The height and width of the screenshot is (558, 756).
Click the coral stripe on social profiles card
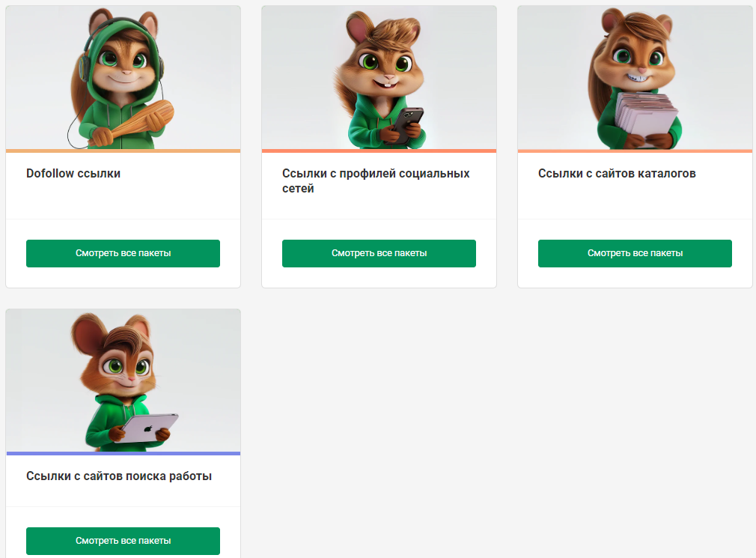tap(379, 151)
